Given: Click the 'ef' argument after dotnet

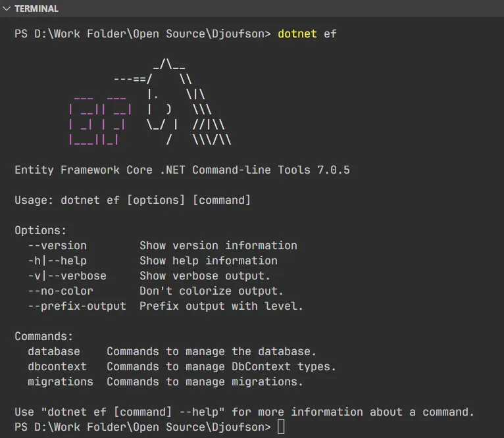Looking at the screenshot, I should pyautogui.click(x=330, y=34).
